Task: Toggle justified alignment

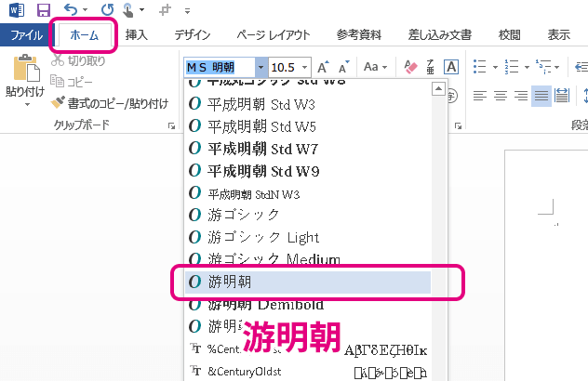Action: point(541,96)
